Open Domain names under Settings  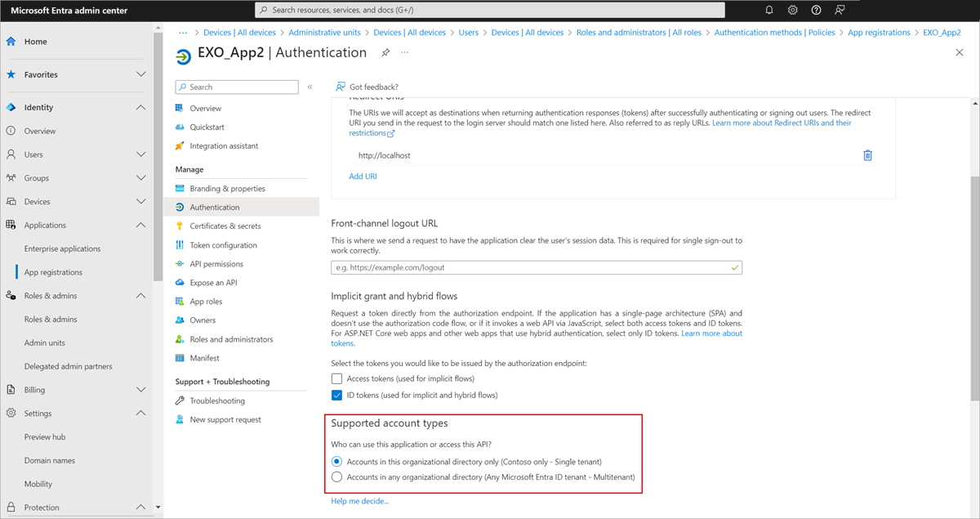(x=50, y=460)
